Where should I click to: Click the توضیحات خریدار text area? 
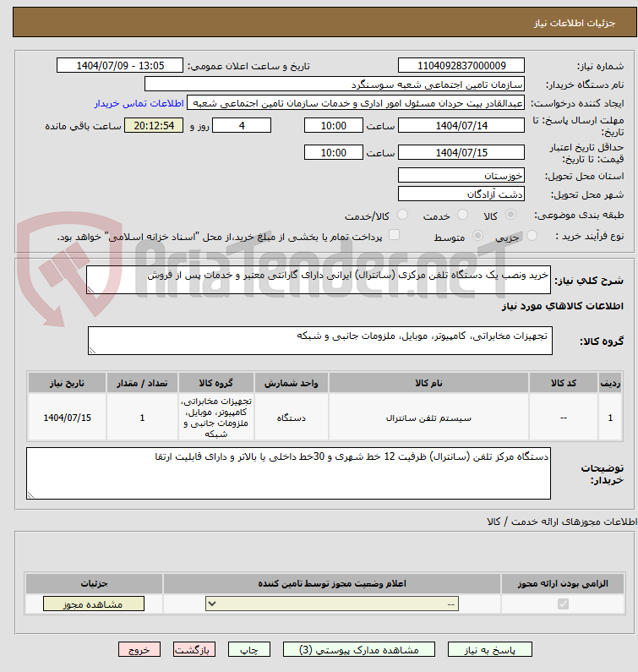(288, 473)
